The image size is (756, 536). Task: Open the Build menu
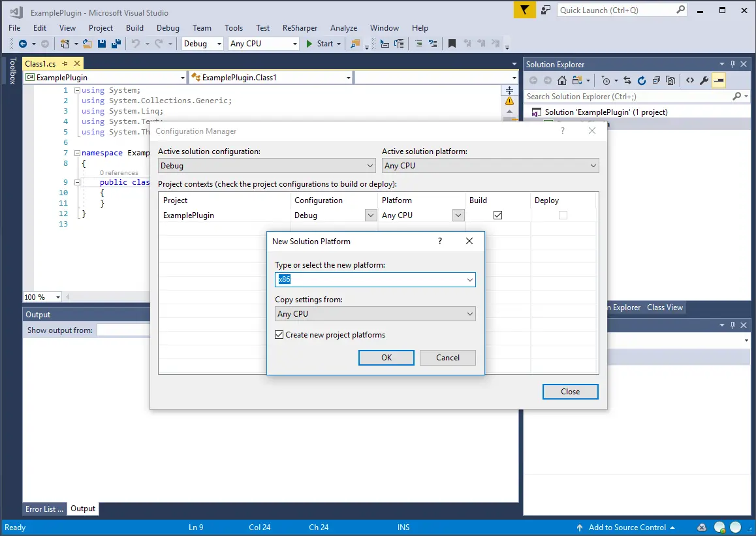134,28
